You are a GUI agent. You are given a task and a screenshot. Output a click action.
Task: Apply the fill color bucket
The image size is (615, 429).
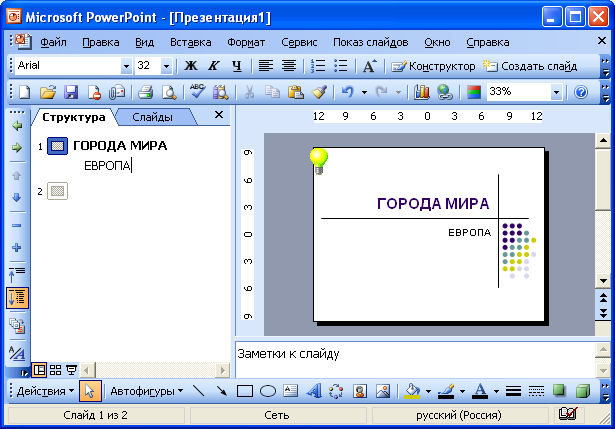412,391
